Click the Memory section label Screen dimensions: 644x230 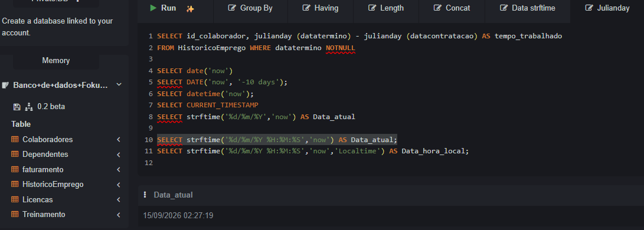tap(56, 61)
